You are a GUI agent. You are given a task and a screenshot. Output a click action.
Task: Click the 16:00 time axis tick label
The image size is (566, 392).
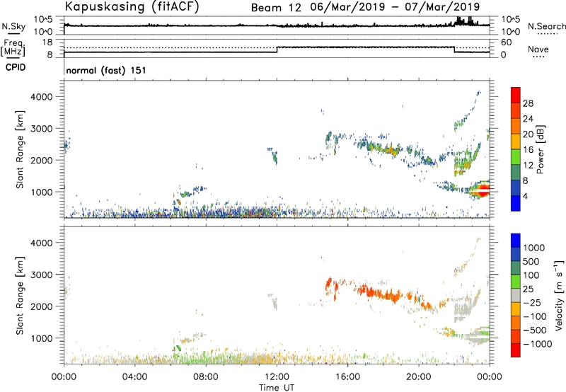point(347,377)
